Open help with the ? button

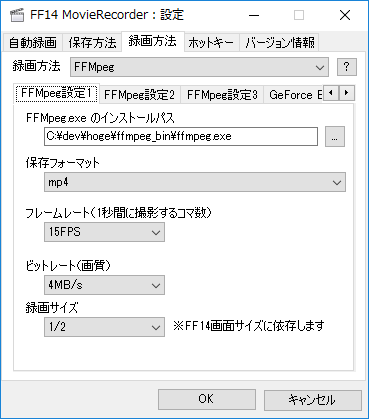tap(347, 67)
